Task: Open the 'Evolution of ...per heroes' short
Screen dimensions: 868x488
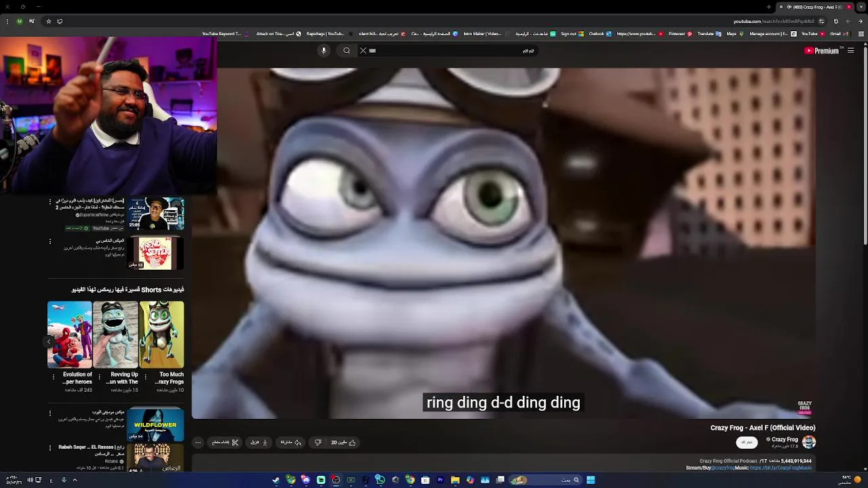Action: pos(69,335)
